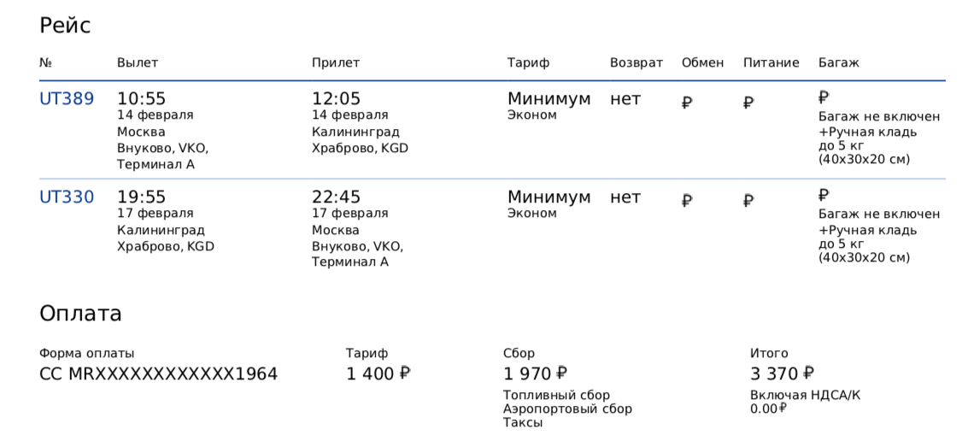Click the Багаж ruble icon for flight UT389
Image resolution: width=980 pixels, height=447 pixels.
click(824, 97)
